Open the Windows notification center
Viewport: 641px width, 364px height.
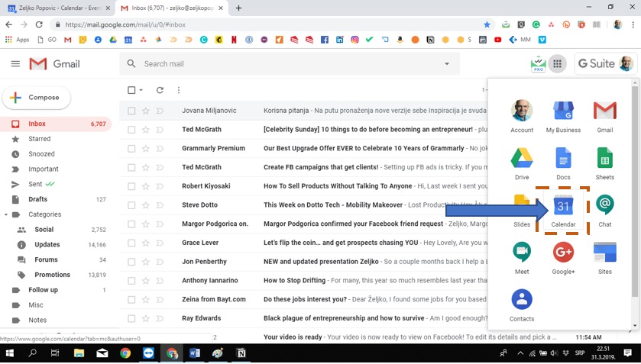click(628, 353)
